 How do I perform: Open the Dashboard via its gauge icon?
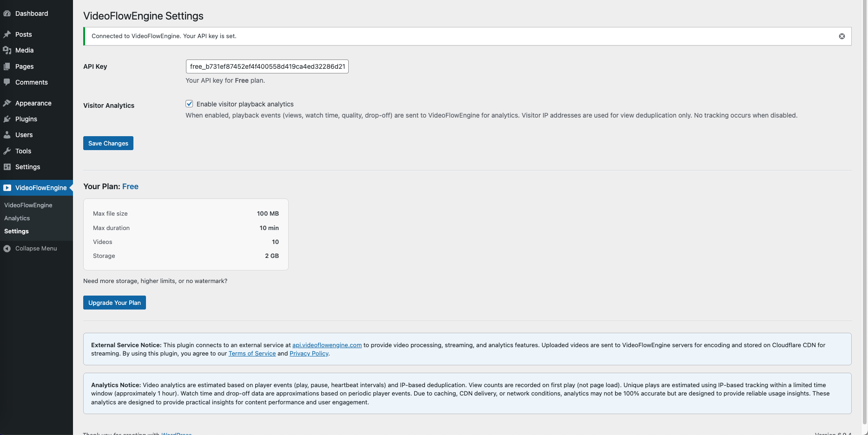coord(7,13)
